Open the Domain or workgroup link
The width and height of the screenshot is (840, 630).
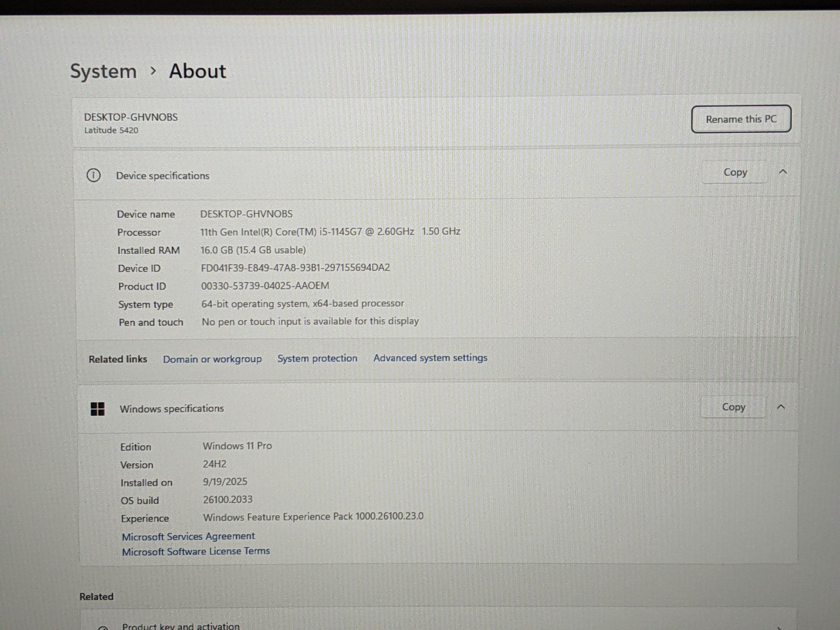(212, 359)
